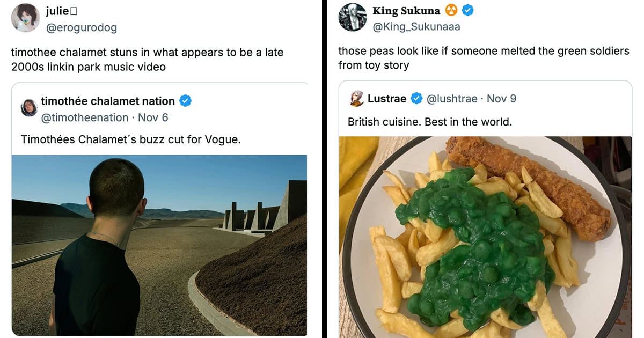Open the buzz cut desert photo
The width and height of the screenshot is (644, 338).
click(159, 245)
